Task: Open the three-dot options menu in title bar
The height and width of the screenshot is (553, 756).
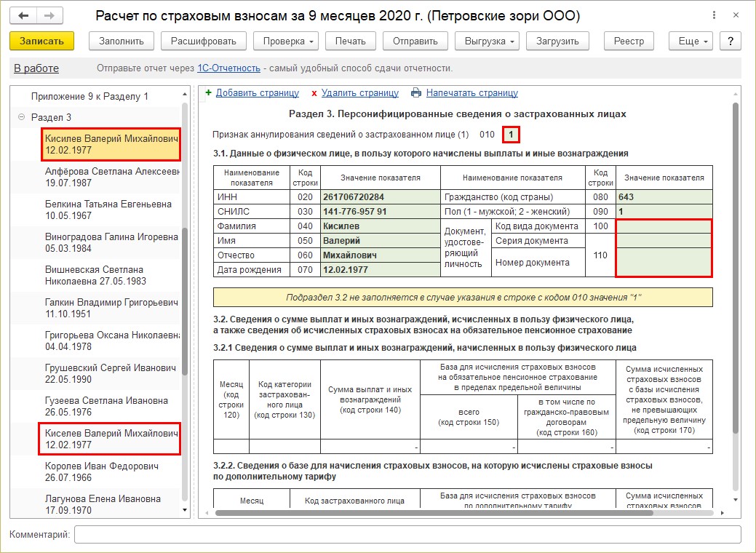Action: [714, 15]
